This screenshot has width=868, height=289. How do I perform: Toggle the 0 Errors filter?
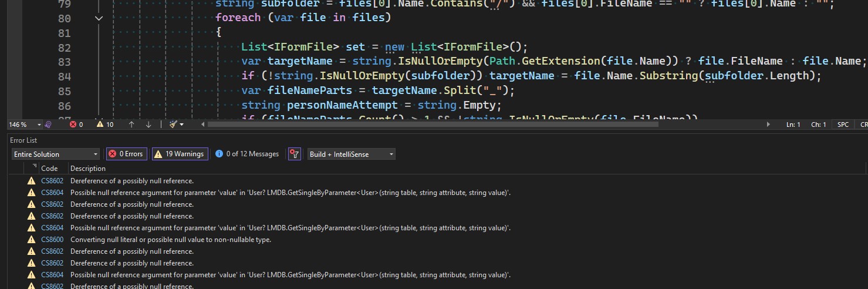(126, 154)
